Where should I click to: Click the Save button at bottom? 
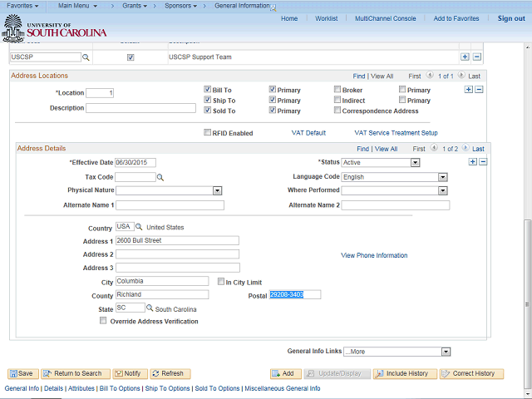(x=22, y=374)
